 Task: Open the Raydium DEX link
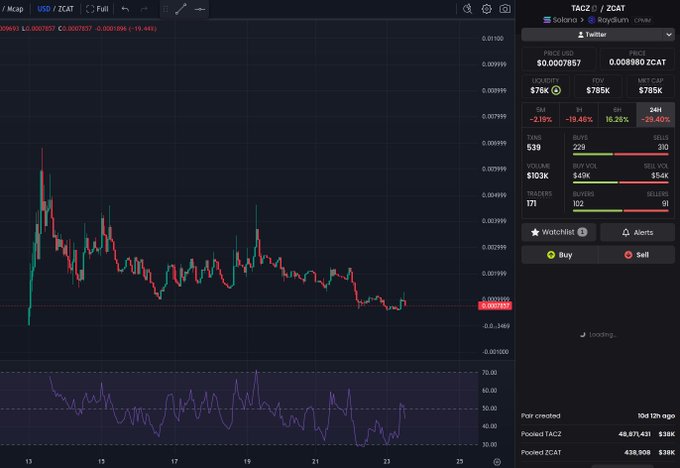coord(608,20)
